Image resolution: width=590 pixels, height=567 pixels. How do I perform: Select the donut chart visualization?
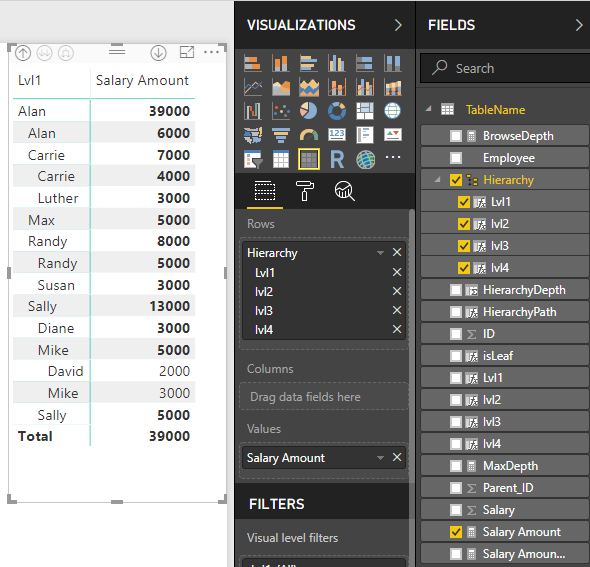[337, 111]
